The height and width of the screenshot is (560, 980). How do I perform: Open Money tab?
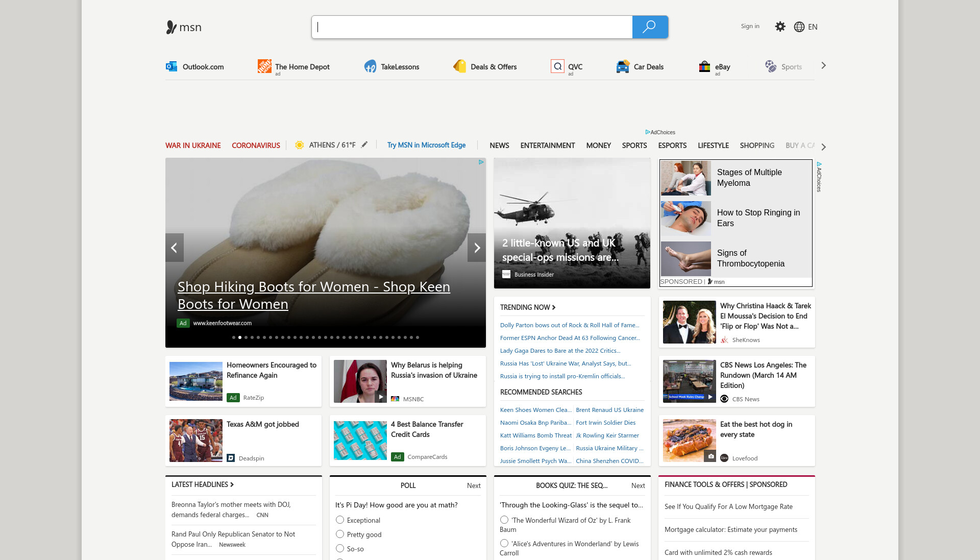coord(598,145)
